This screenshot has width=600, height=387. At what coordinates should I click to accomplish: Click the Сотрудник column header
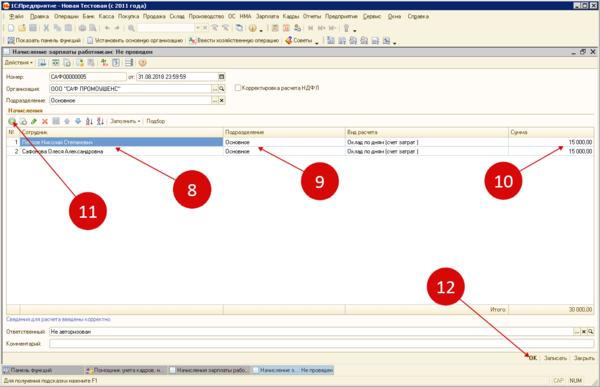[x=121, y=132]
